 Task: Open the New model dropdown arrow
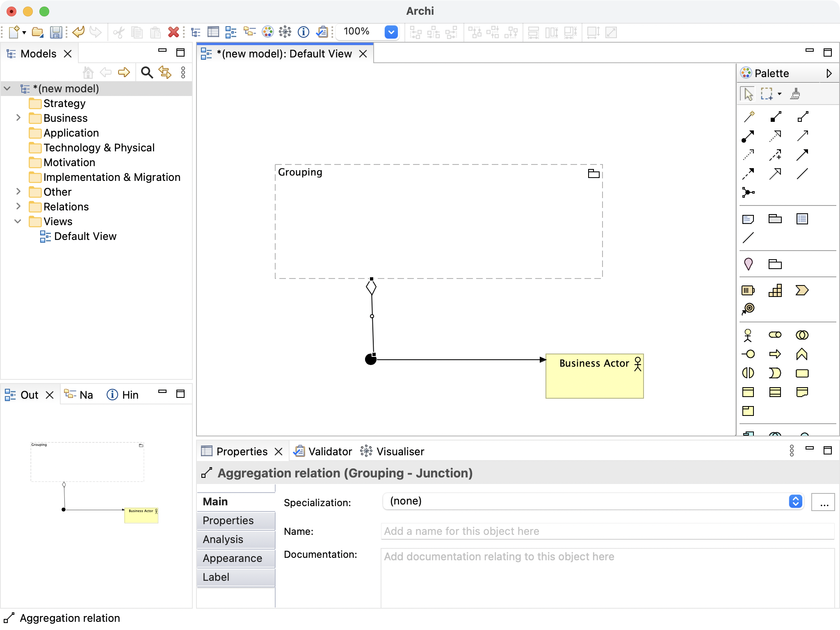click(24, 33)
